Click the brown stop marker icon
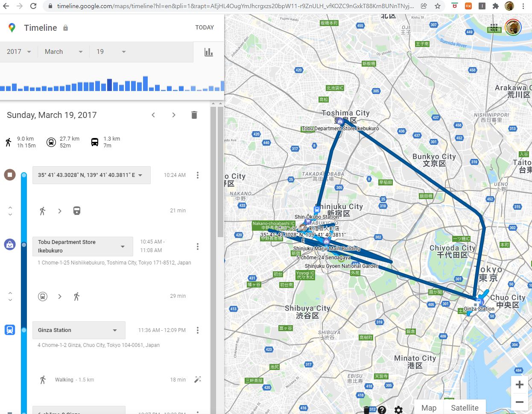This screenshot has height=414, width=532. click(x=10, y=175)
